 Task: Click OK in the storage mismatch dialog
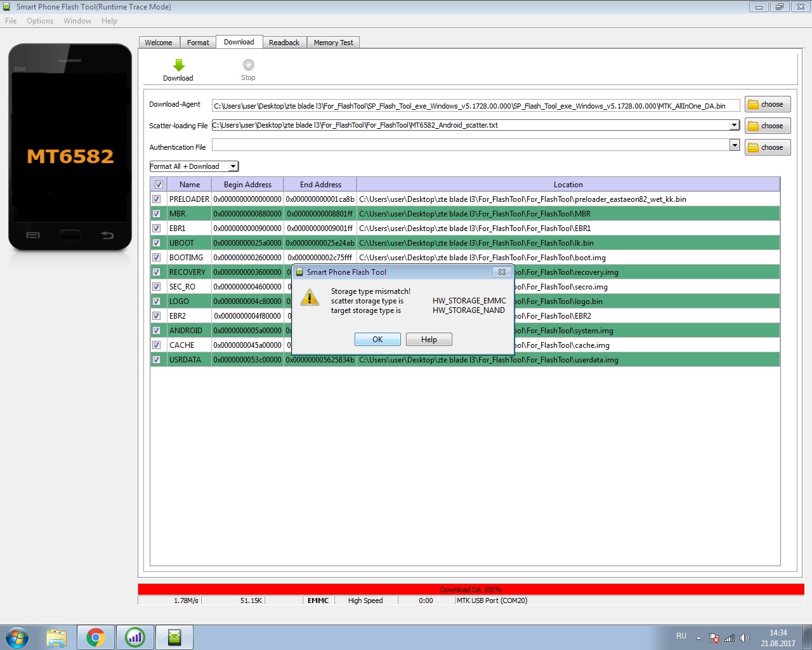tap(377, 340)
